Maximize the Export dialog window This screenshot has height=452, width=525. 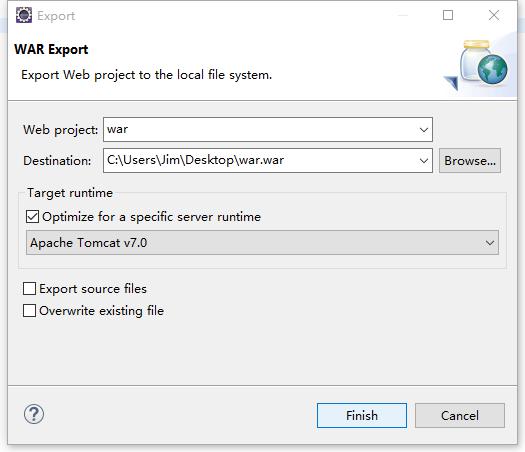point(448,15)
